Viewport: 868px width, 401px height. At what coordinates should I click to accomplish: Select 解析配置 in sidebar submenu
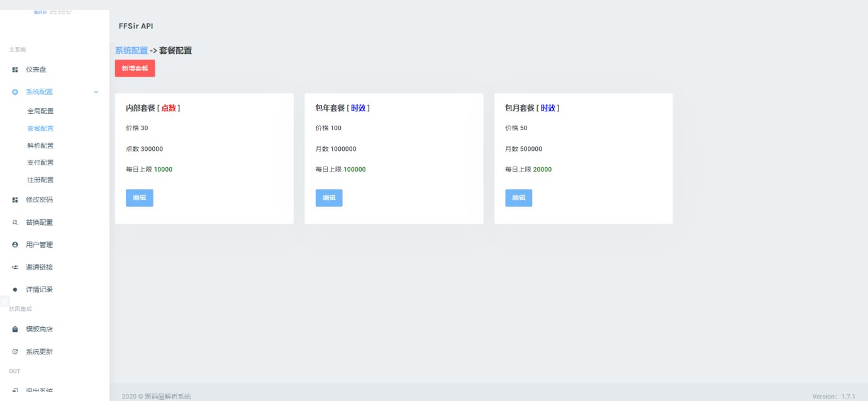click(x=40, y=146)
